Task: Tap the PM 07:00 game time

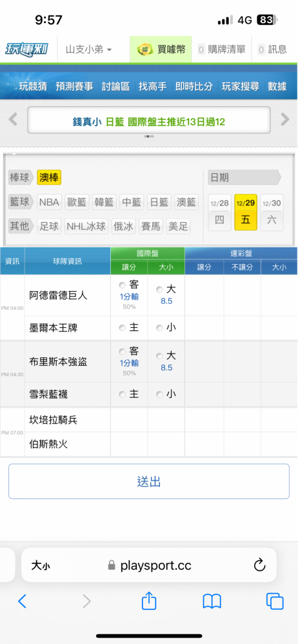Action: (12, 433)
